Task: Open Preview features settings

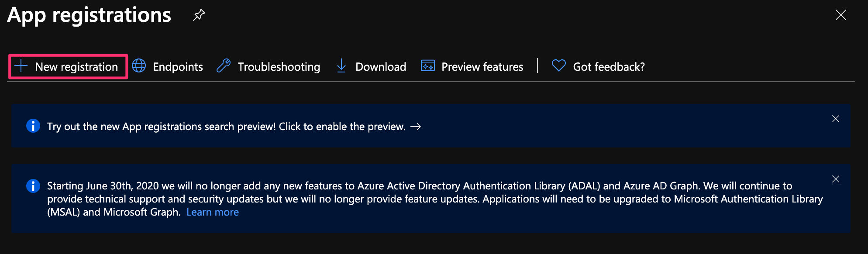Action: coord(482,66)
